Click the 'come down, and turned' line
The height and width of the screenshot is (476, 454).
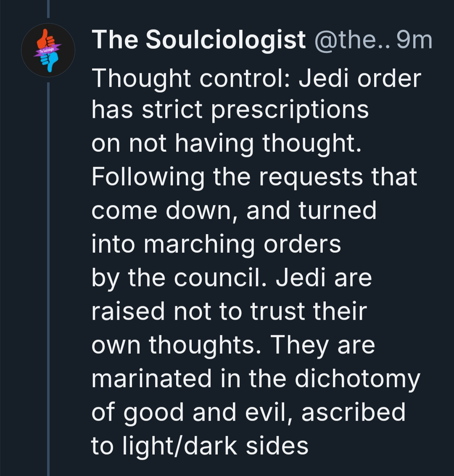[234, 210]
